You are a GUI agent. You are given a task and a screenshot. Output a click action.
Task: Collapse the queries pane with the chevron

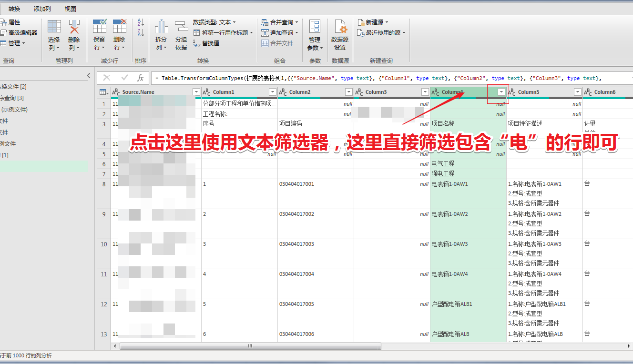coord(89,76)
